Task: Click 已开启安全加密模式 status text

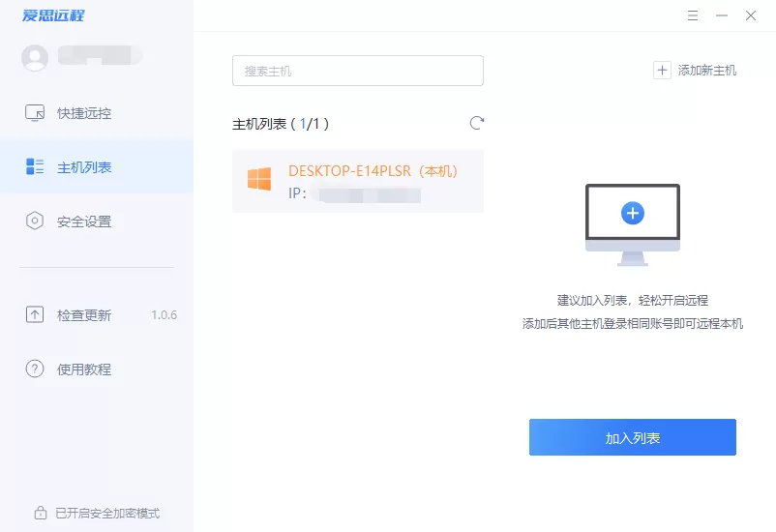Action: click(107, 514)
